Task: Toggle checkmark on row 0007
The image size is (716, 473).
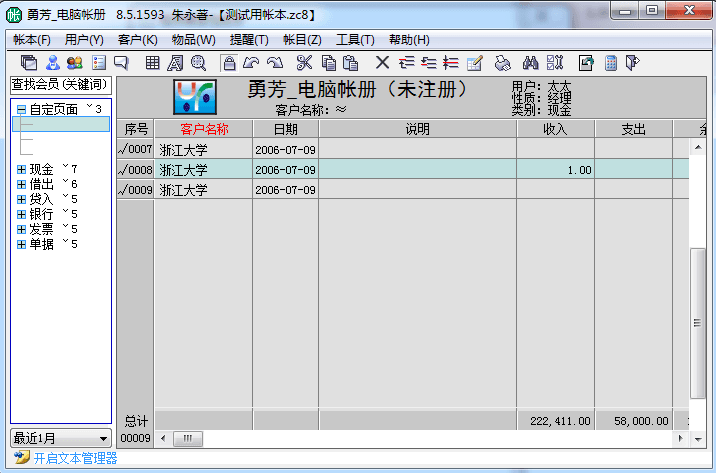Action: (x=123, y=149)
